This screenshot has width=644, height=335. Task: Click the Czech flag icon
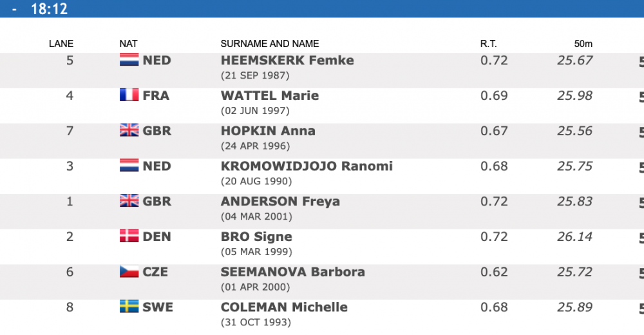point(129,272)
